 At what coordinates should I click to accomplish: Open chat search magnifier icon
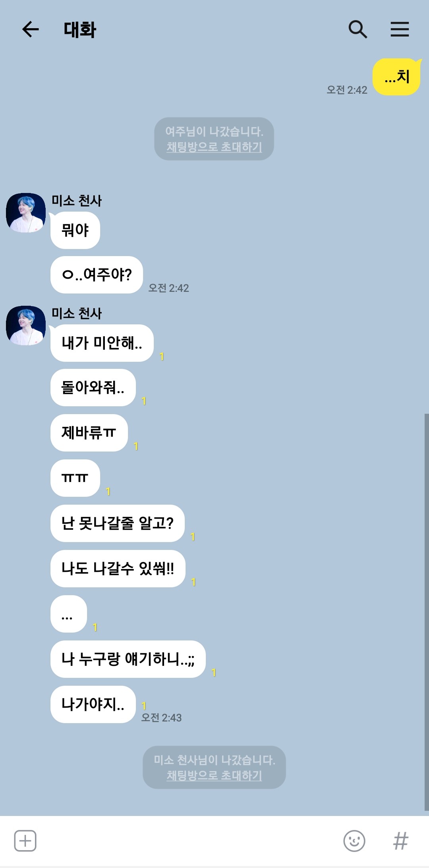click(x=357, y=29)
